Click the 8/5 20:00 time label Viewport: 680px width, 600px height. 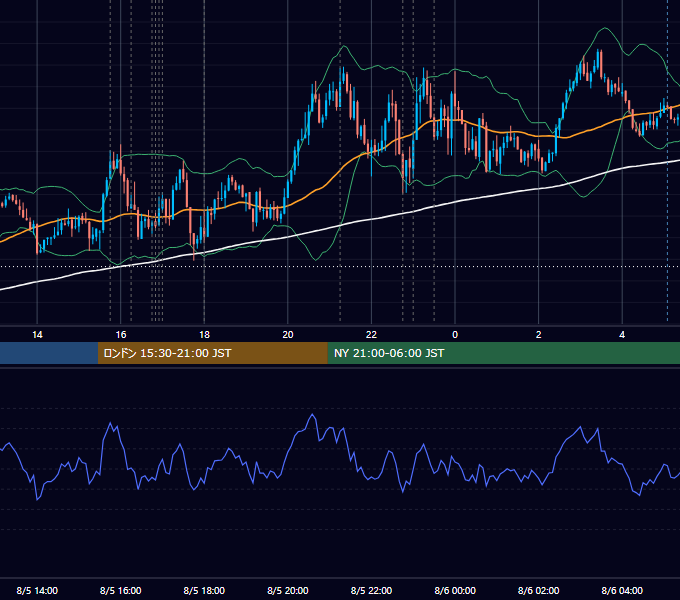(x=288, y=590)
